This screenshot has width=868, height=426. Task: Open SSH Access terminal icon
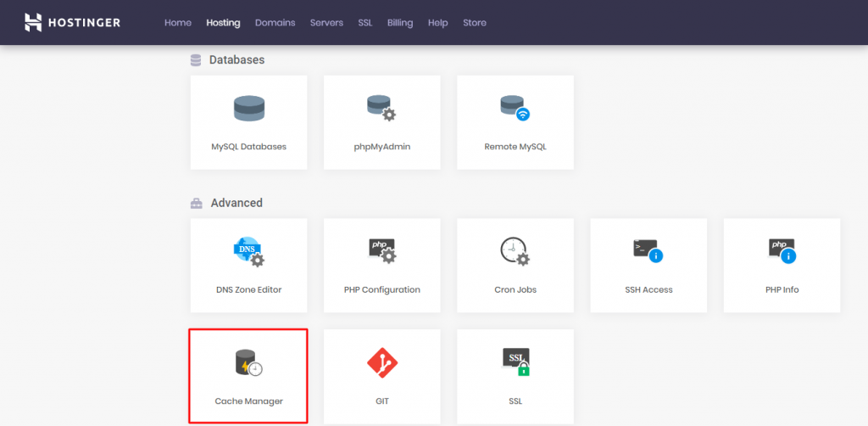click(x=648, y=250)
